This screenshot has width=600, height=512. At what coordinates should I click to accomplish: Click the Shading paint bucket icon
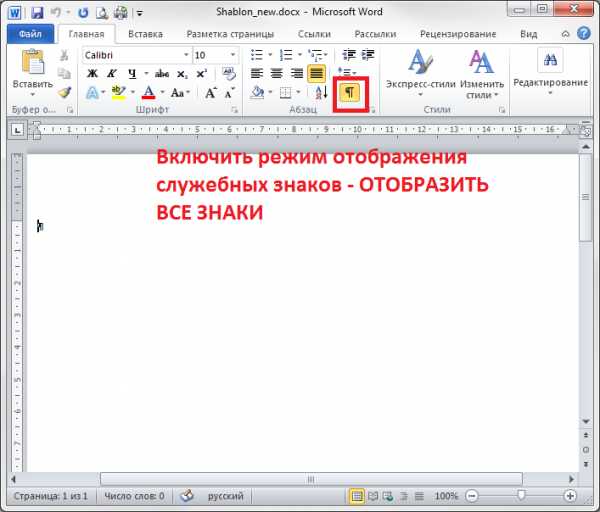[x=258, y=93]
